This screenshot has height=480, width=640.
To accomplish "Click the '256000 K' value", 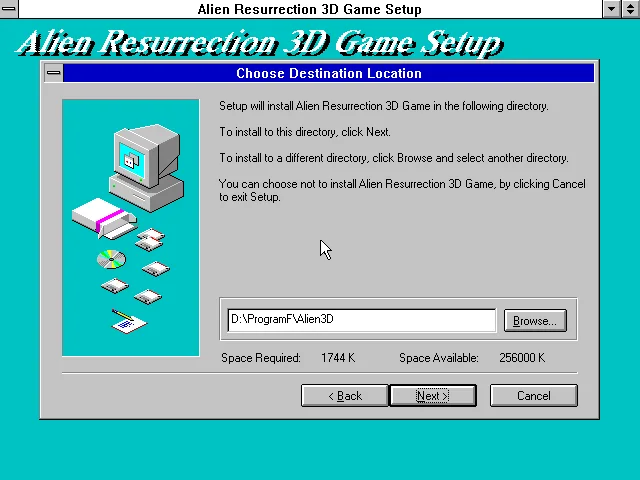I will coord(522,358).
